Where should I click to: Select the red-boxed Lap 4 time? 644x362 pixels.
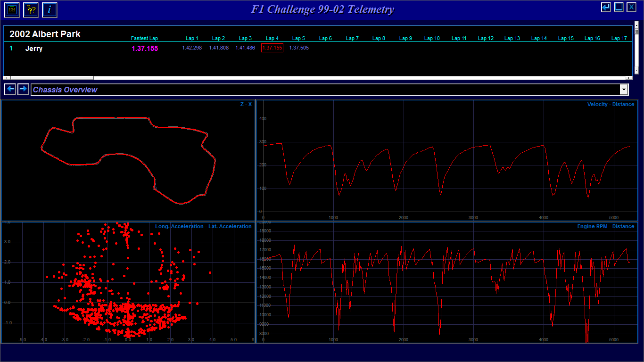click(272, 48)
